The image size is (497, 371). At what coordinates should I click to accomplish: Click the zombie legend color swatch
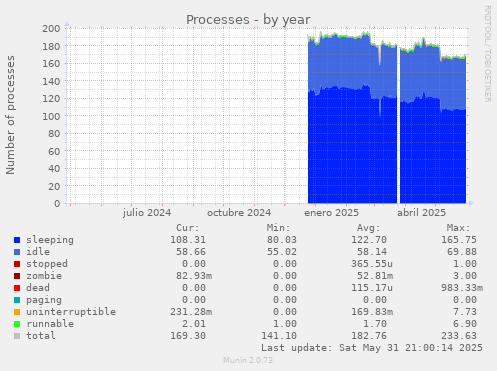pyautogui.click(x=17, y=276)
